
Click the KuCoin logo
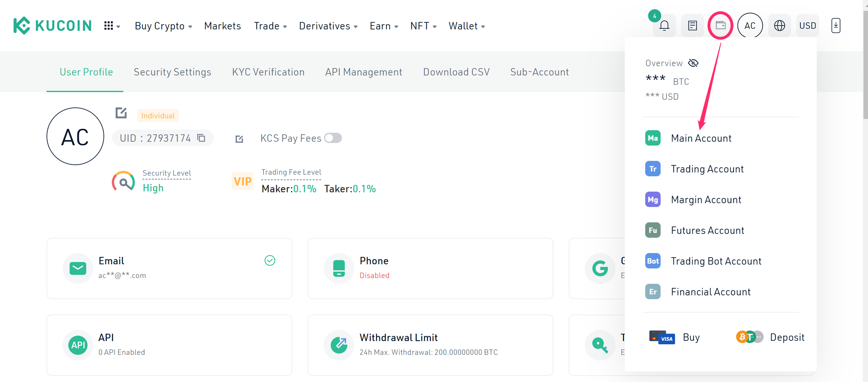tap(52, 26)
